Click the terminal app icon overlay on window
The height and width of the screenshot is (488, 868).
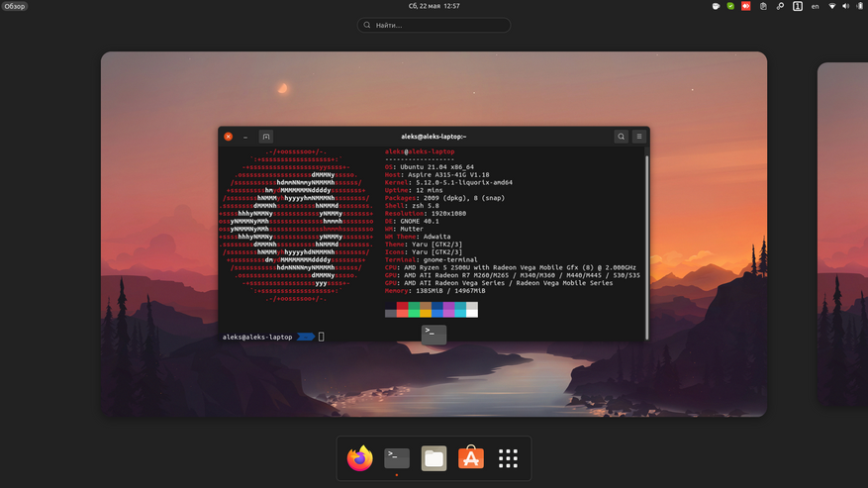434,334
